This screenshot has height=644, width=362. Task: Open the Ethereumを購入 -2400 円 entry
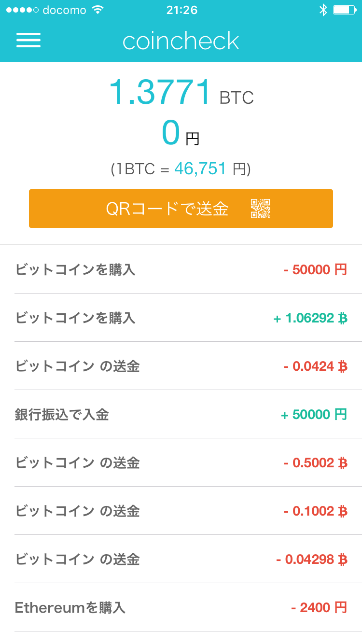point(181,607)
